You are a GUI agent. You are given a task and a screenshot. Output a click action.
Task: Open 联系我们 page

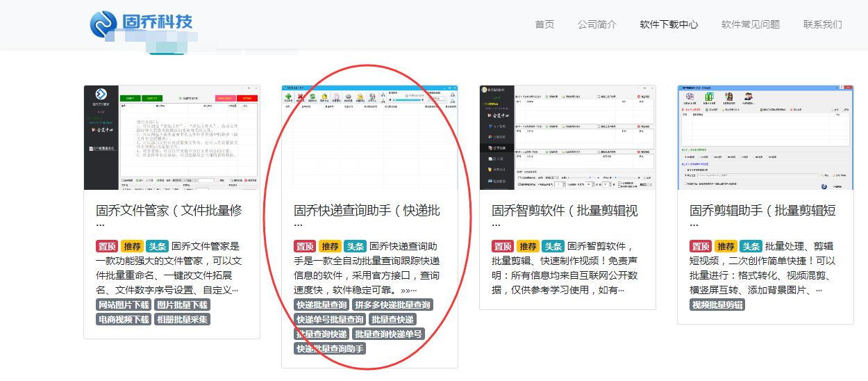[x=823, y=24]
